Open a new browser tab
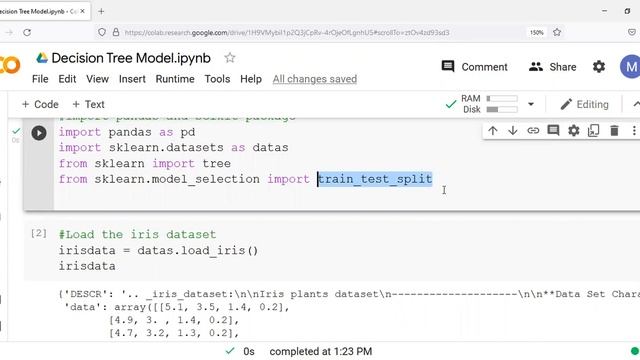The width and height of the screenshot is (640, 360). coord(101,11)
